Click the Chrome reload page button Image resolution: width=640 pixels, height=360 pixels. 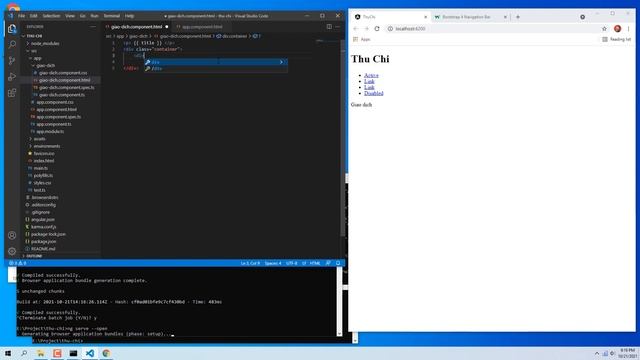[x=377, y=29]
